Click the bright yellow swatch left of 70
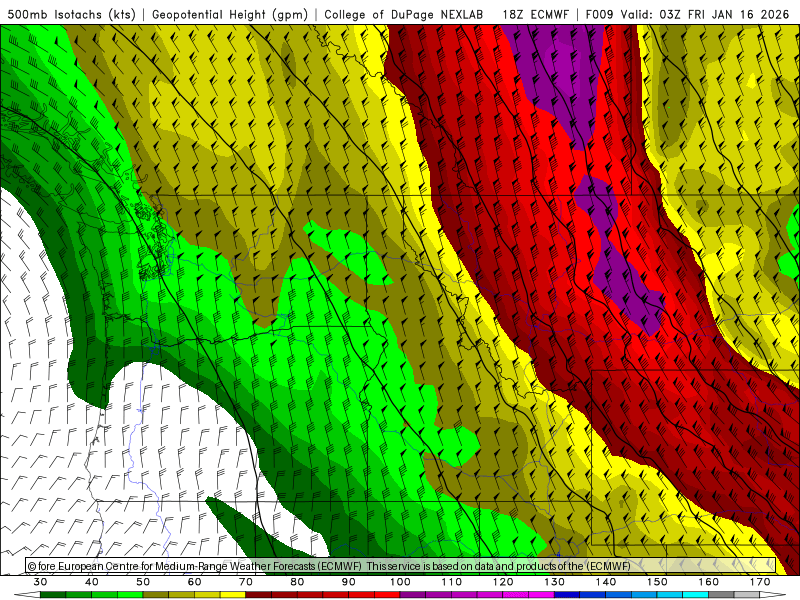The image size is (800, 600). (x=233, y=595)
